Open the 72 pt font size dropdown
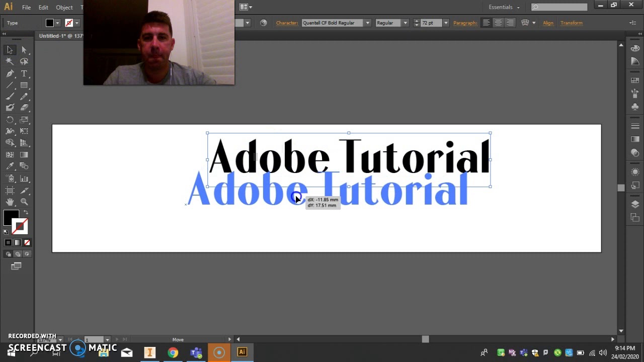Screen dimensions: 644x362 [445, 23]
